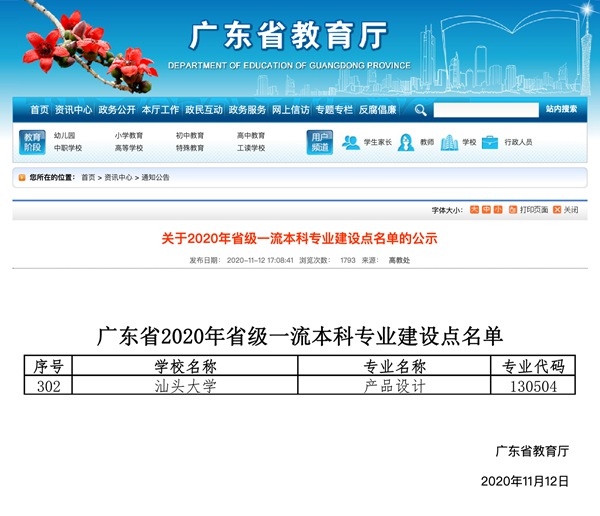Open the 高等学校 link
Image resolution: width=600 pixels, height=516 pixels.
coord(129,148)
